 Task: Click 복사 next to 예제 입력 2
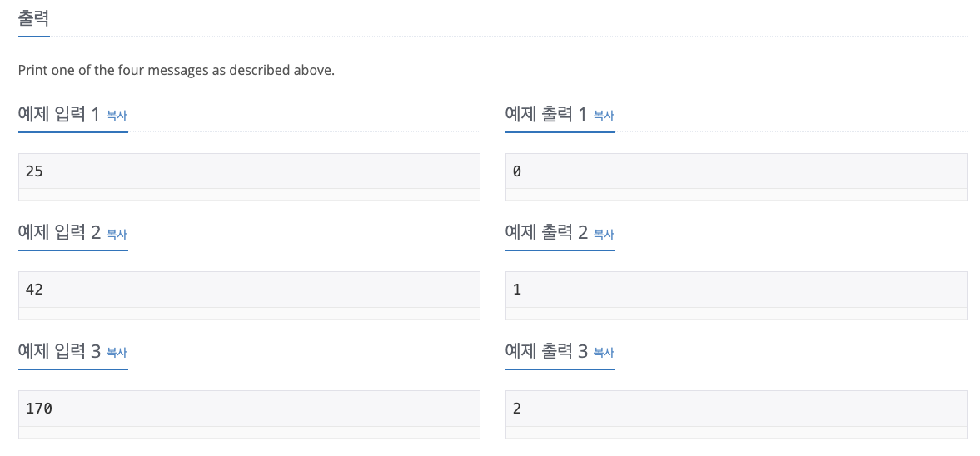tap(117, 235)
